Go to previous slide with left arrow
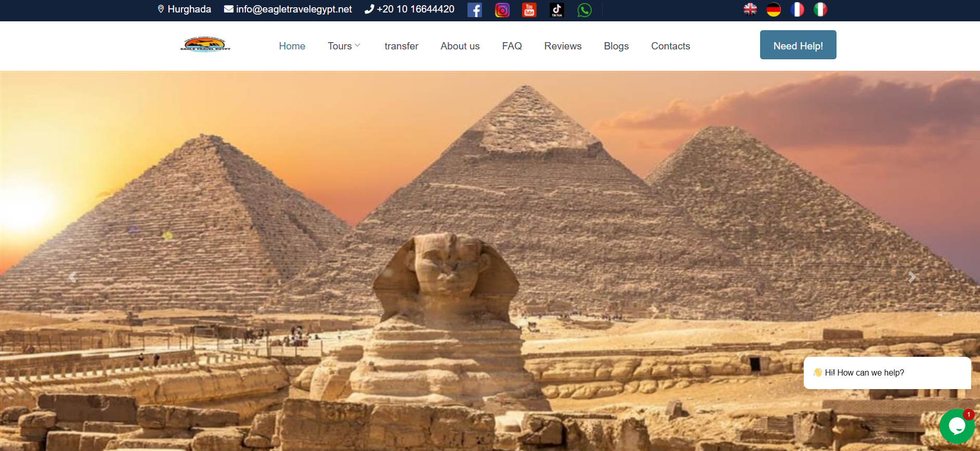Viewport: 980px width, 451px height. tap(73, 277)
